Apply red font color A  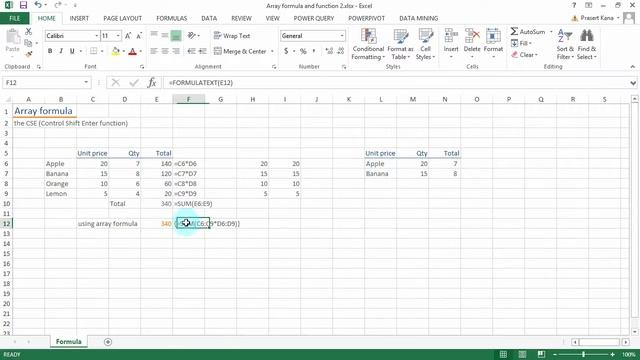[x=132, y=51]
